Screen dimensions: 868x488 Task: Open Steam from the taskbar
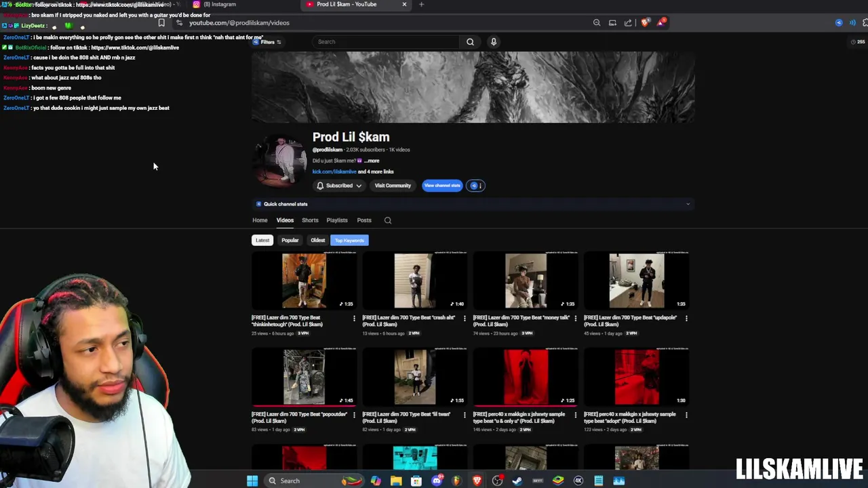tap(517, 481)
